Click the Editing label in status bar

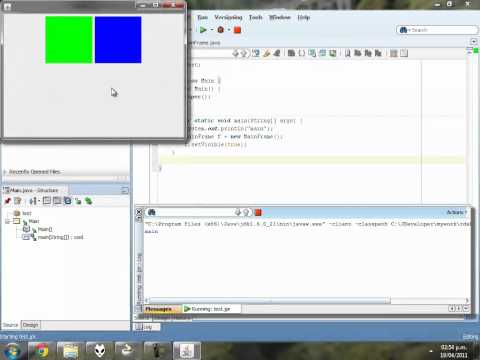point(470,337)
